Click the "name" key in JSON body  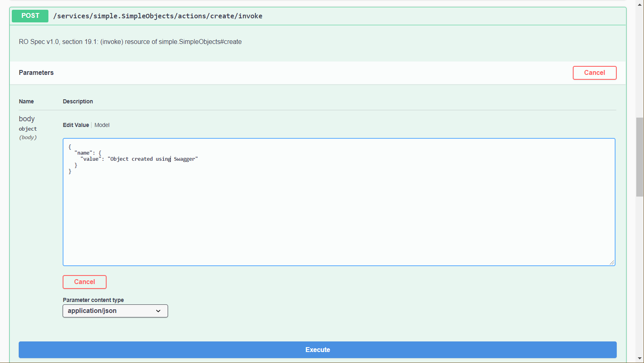[83, 153]
